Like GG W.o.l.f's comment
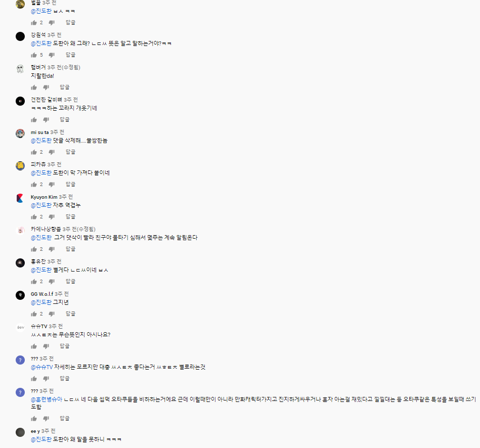Screen dimensions: 480x448 [34, 314]
